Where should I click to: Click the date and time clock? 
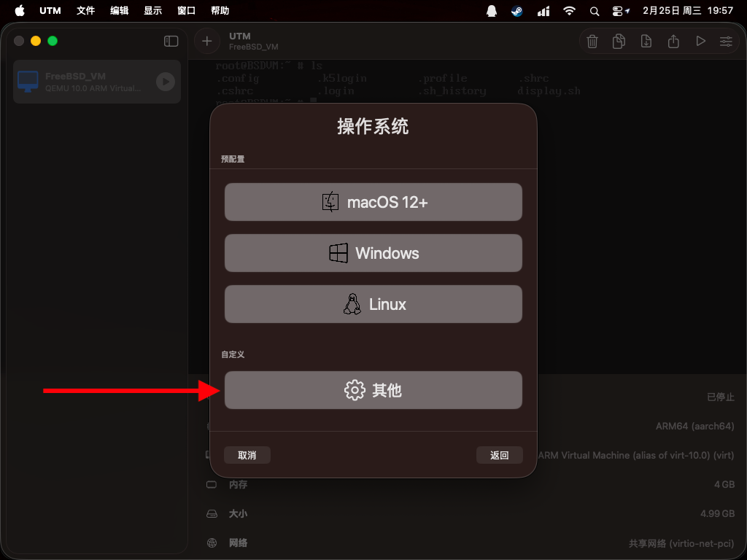point(688,10)
